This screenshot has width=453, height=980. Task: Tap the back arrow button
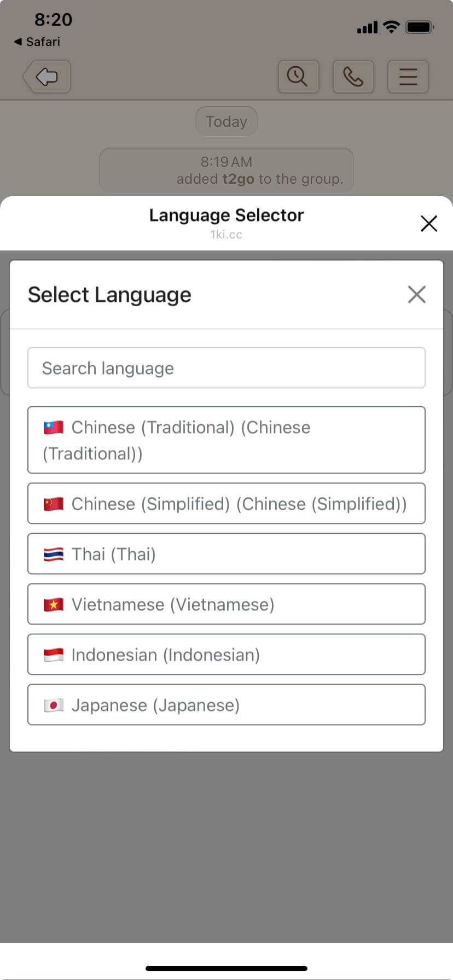pos(47,77)
